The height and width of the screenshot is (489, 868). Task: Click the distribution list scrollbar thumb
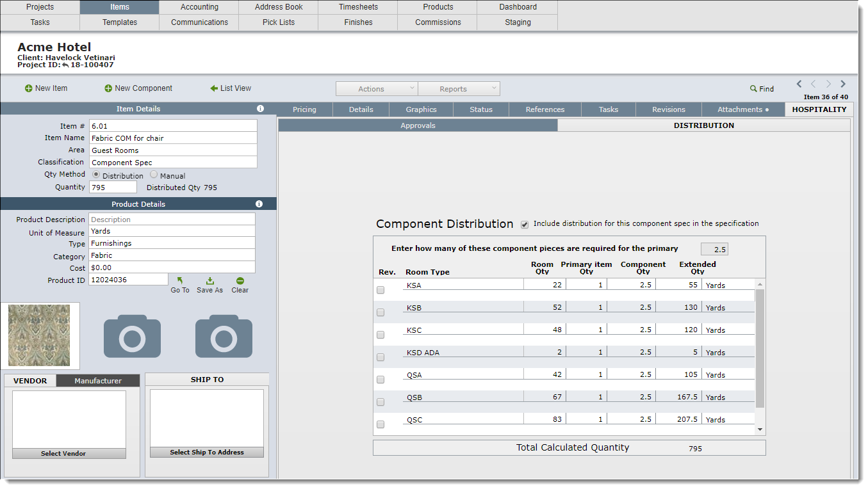click(x=760, y=348)
